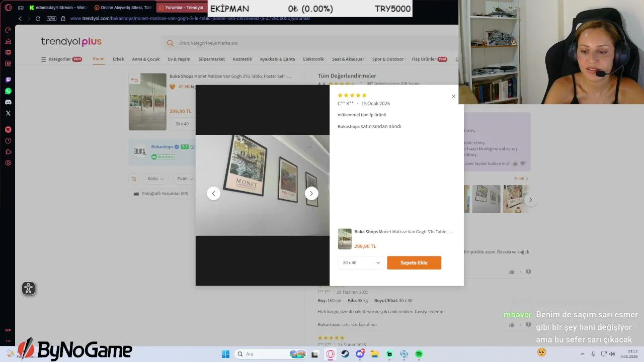Open the Süpermarket category
Screen dimensions: 644x362
point(212,59)
